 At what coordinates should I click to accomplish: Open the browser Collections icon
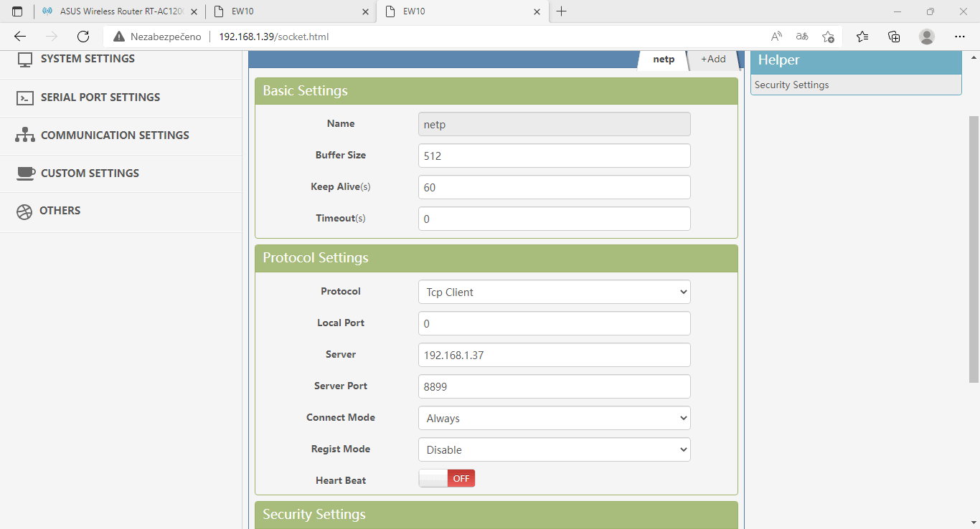(893, 37)
